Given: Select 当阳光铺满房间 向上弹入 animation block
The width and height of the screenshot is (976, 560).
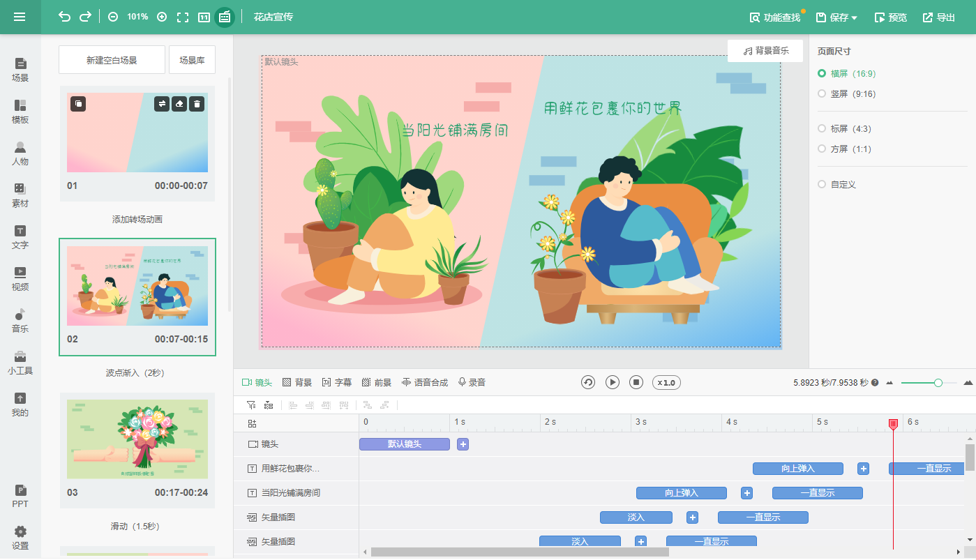Looking at the screenshot, I should [x=682, y=493].
